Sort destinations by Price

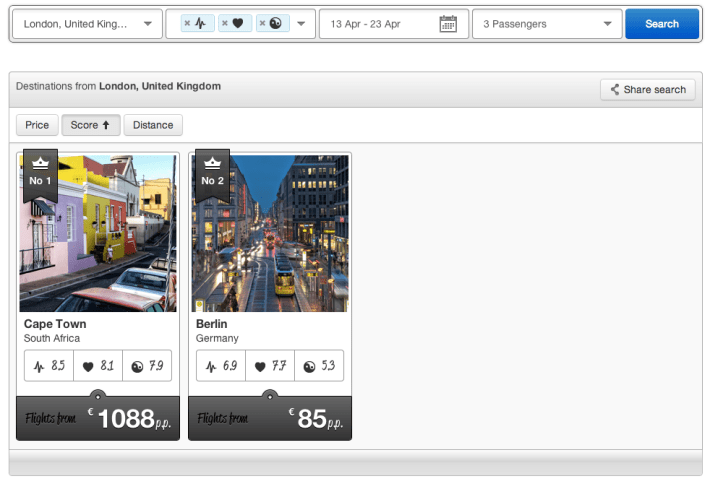[x=37, y=125]
